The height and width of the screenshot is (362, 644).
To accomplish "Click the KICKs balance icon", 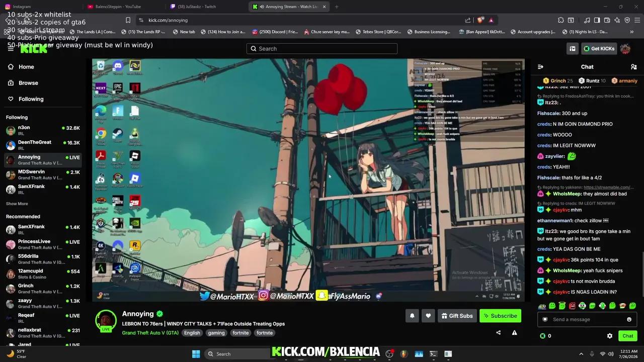I will pos(542,336).
